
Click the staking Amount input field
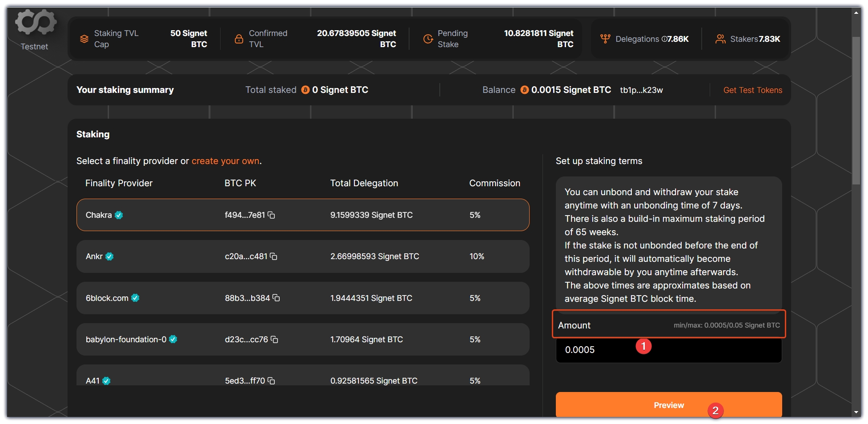point(668,350)
